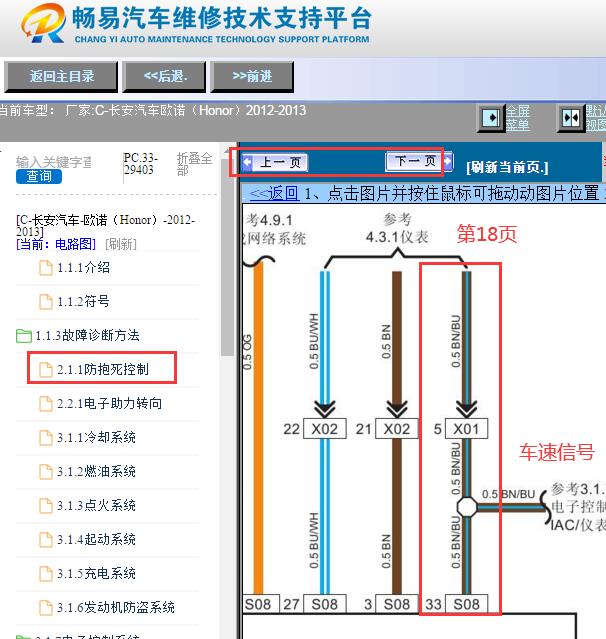
Task: Open 3.1.3点火系统 tree item
Action: 96,505
